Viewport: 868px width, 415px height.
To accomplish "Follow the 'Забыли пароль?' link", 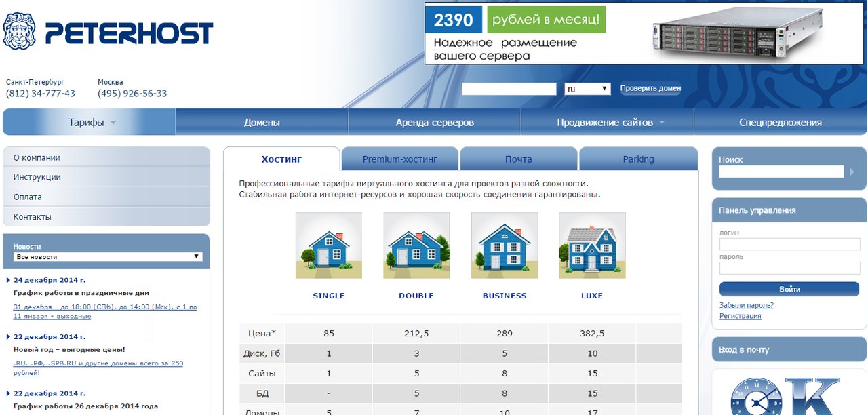I will (x=746, y=305).
